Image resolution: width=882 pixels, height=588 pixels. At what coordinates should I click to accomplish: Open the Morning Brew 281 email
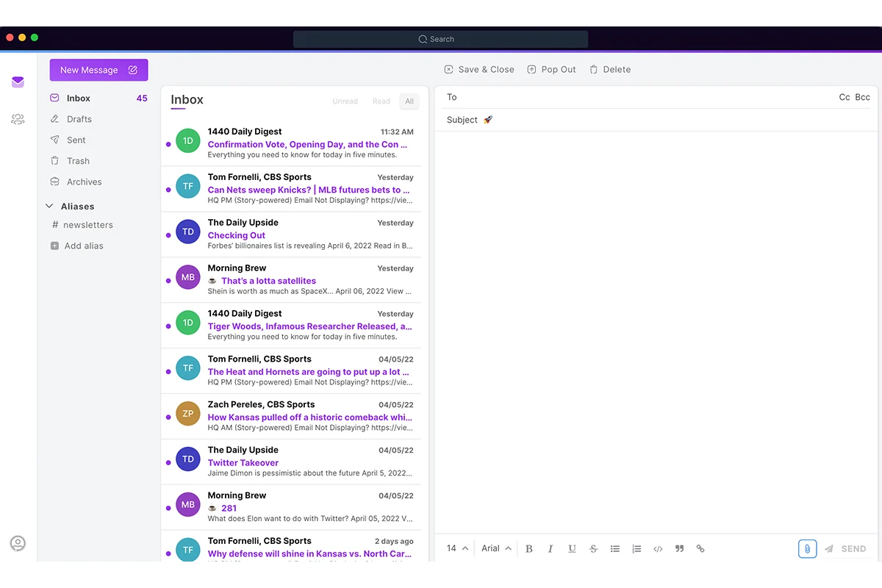click(x=291, y=509)
